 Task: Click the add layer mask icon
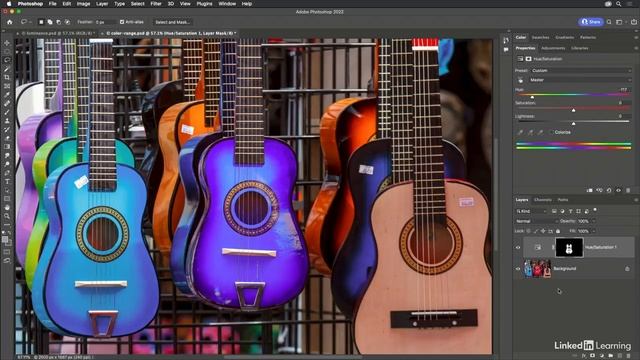tap(593, 356)
